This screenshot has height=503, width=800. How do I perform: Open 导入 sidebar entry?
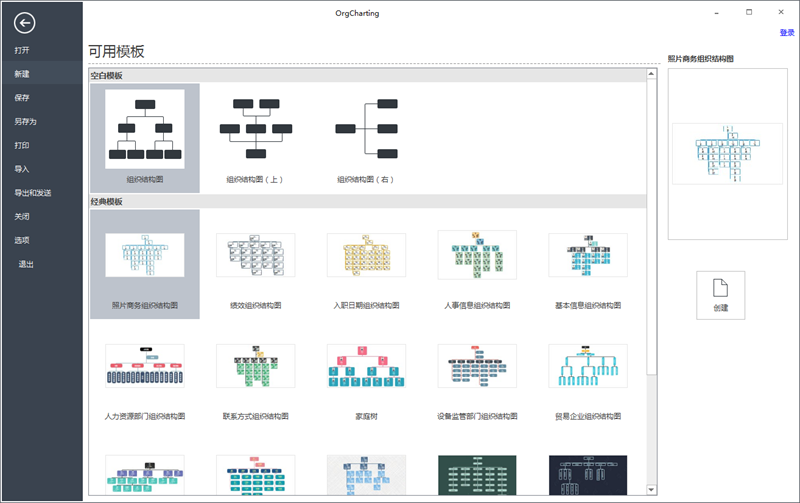tap(22, 169)
